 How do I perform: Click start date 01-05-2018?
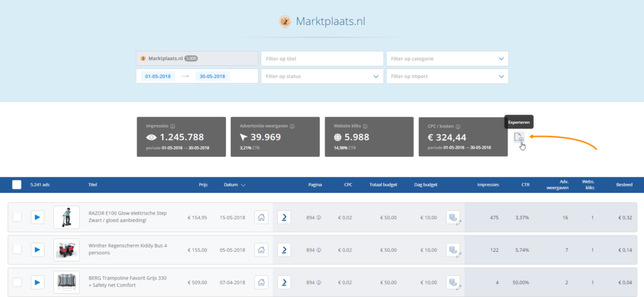[158, 77]
